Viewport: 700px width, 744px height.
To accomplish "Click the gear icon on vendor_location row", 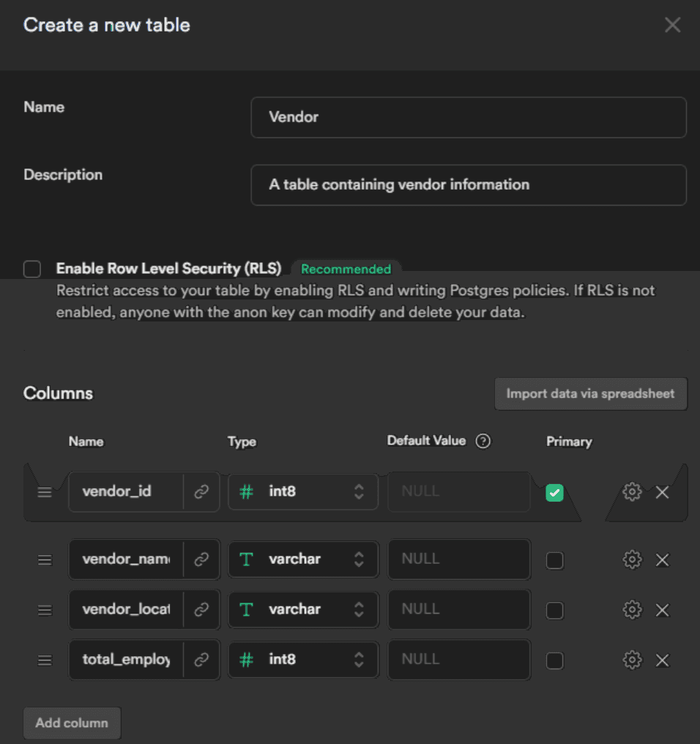I will (631, 609).
